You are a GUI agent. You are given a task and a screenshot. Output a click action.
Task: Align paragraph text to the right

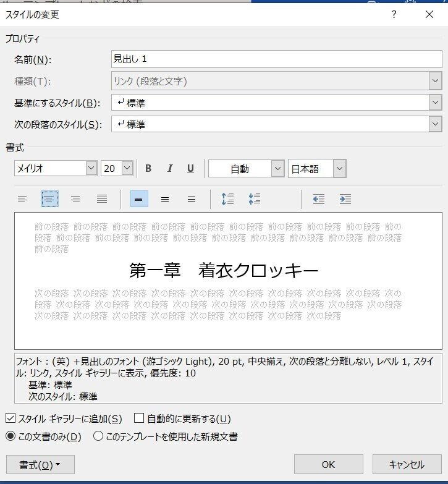pos(75,199)
